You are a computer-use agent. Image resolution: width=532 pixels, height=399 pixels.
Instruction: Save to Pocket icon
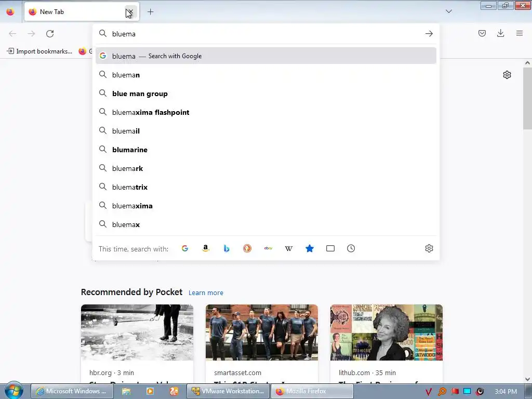482,33
